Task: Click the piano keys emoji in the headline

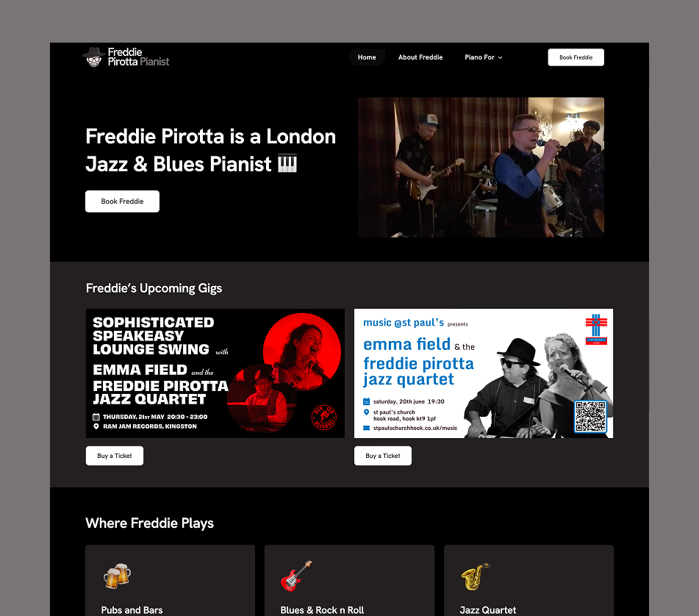Action: click(287, 164)
